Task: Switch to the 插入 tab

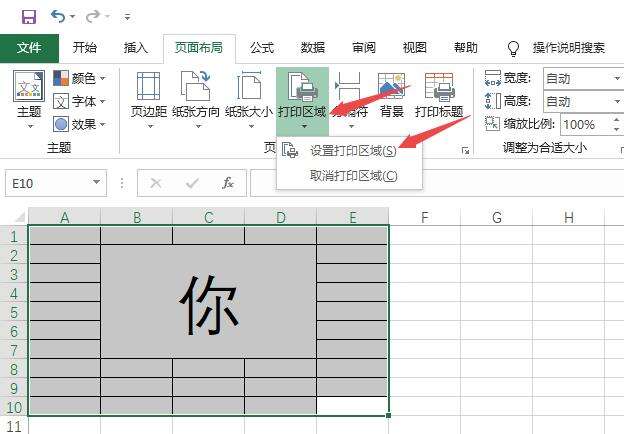Action: 136,48
